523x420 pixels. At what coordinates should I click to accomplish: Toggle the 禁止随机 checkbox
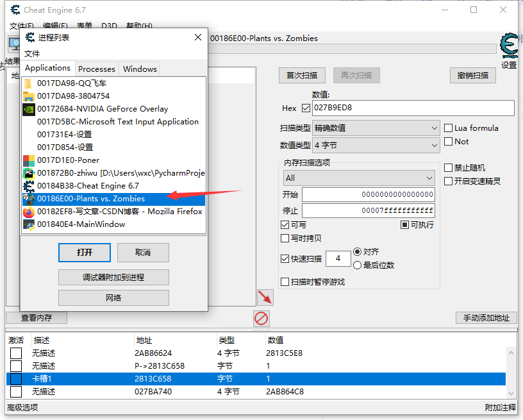point(448,167)
